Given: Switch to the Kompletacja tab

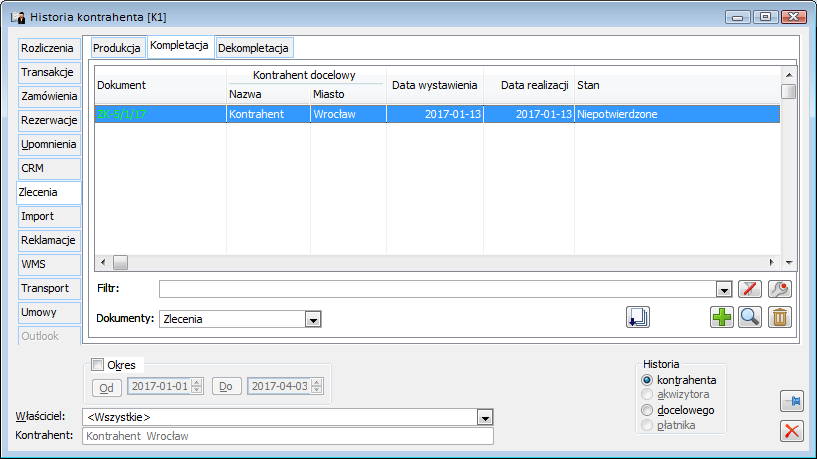Looking at the screenshot, I should click(x=179, y=46).
